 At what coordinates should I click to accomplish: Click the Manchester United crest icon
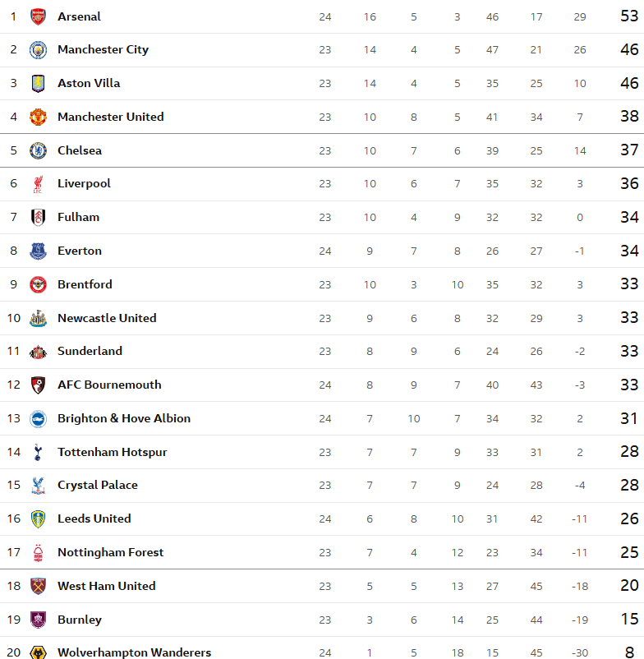pyautogui.click(x=38, y=117)
